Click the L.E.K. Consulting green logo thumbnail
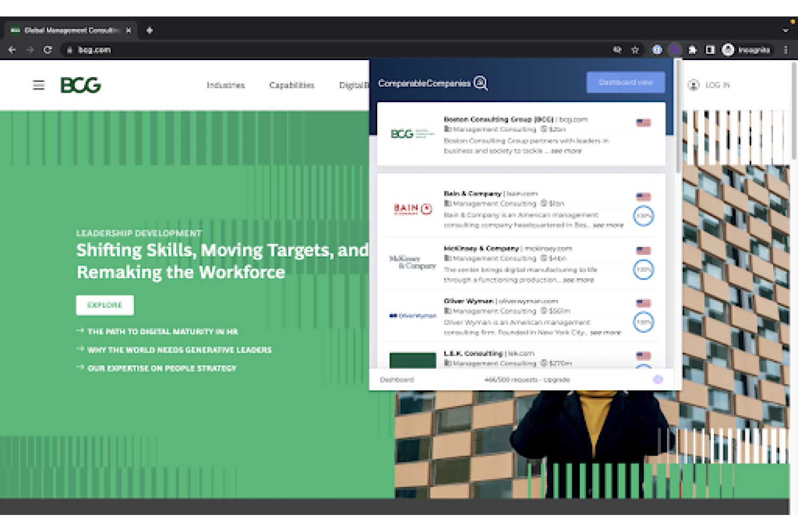 (413, 360)
